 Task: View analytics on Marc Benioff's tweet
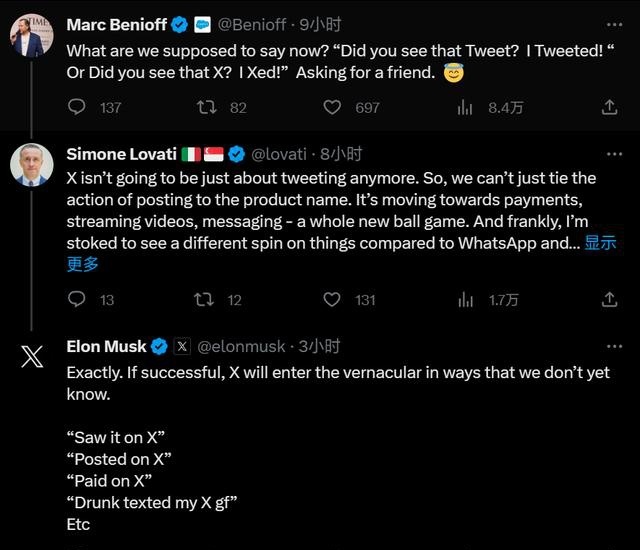[465, 107]
